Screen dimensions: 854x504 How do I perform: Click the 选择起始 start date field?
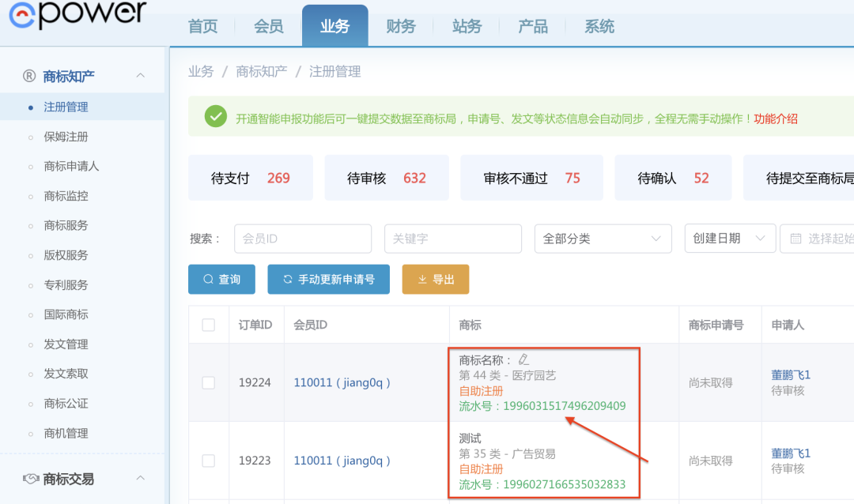pyautogui.click(x=817, y=239)
